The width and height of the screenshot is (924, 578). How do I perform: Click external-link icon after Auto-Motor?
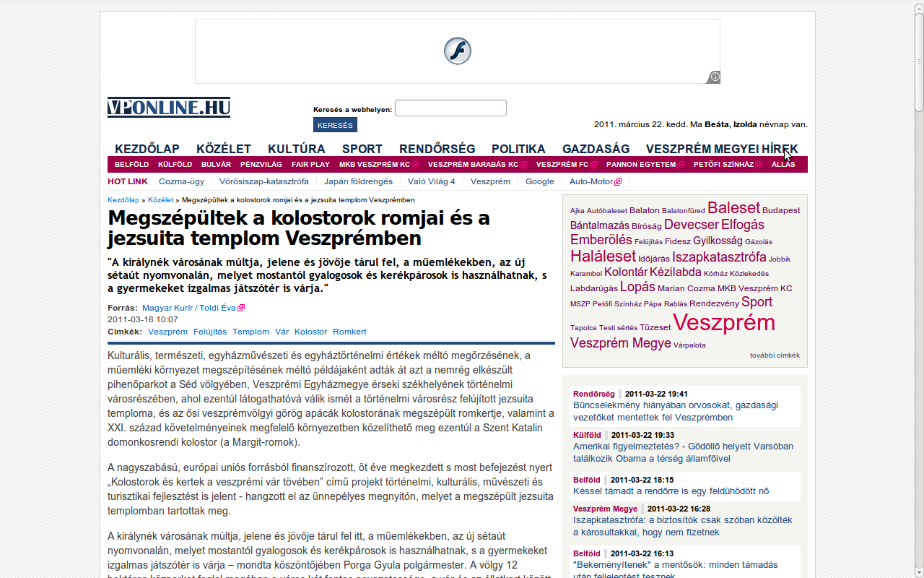click(x=618, y=182)
